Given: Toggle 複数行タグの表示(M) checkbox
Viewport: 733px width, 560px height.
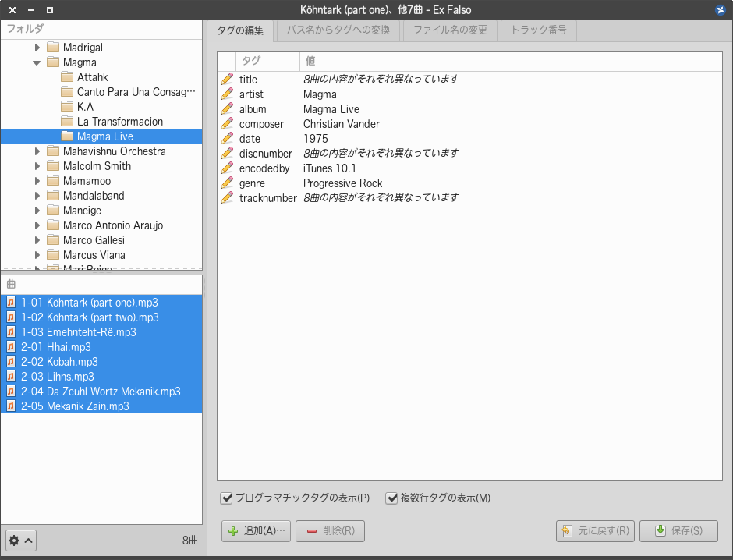Looking at the screenshot, I should pos(391,498).
